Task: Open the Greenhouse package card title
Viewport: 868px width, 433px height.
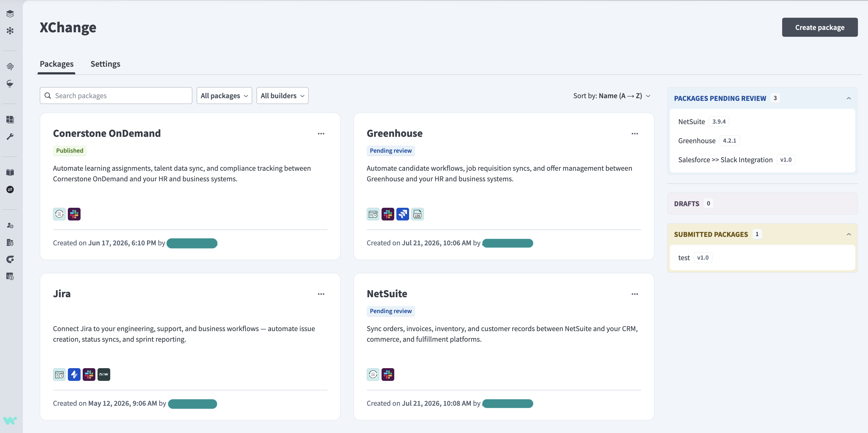Action: pyautogui.click(x=395, y=133)
